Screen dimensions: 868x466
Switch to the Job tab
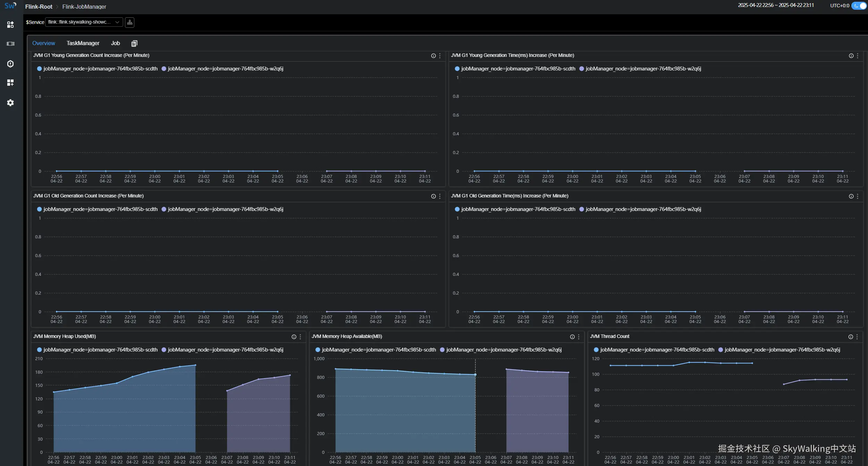tap(115, 43)
